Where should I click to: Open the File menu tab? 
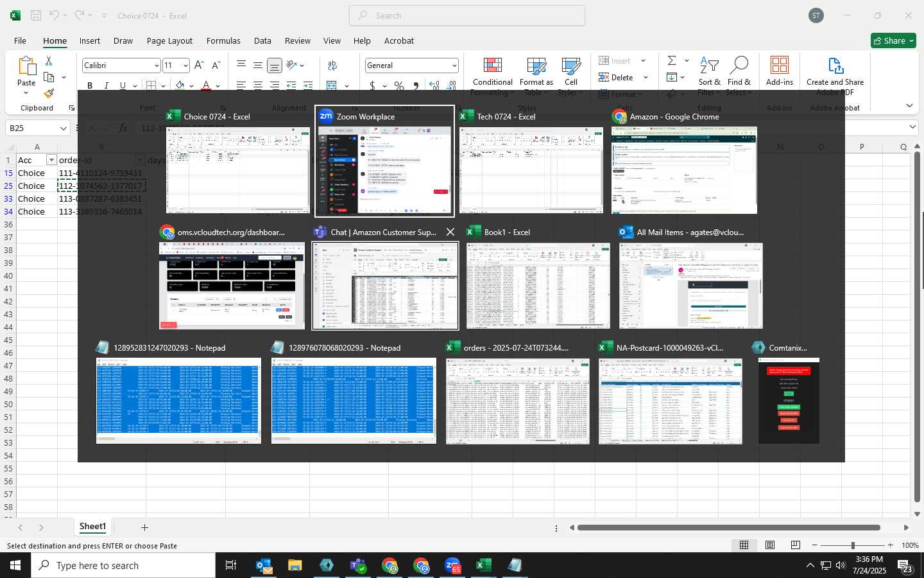point(20,40)
